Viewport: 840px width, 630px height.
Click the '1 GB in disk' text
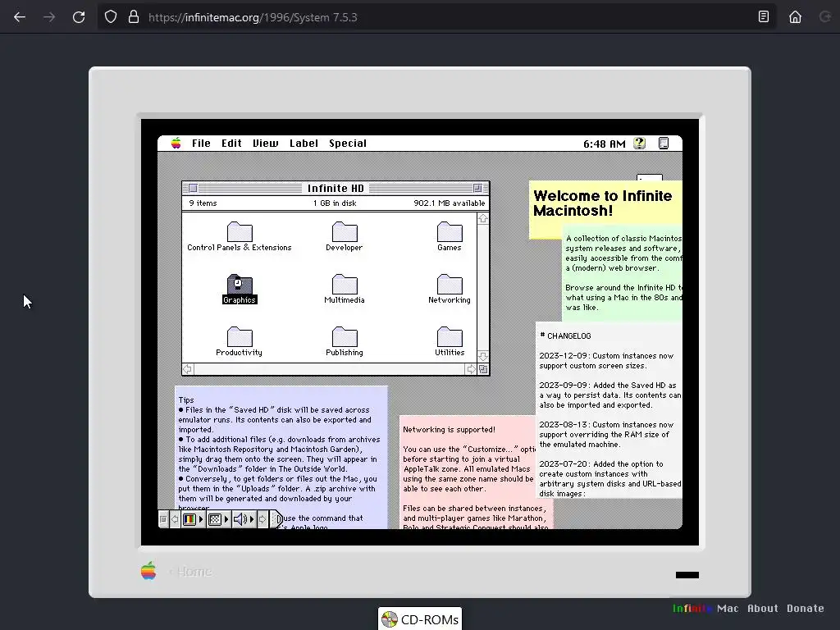(x=335, y=203)
